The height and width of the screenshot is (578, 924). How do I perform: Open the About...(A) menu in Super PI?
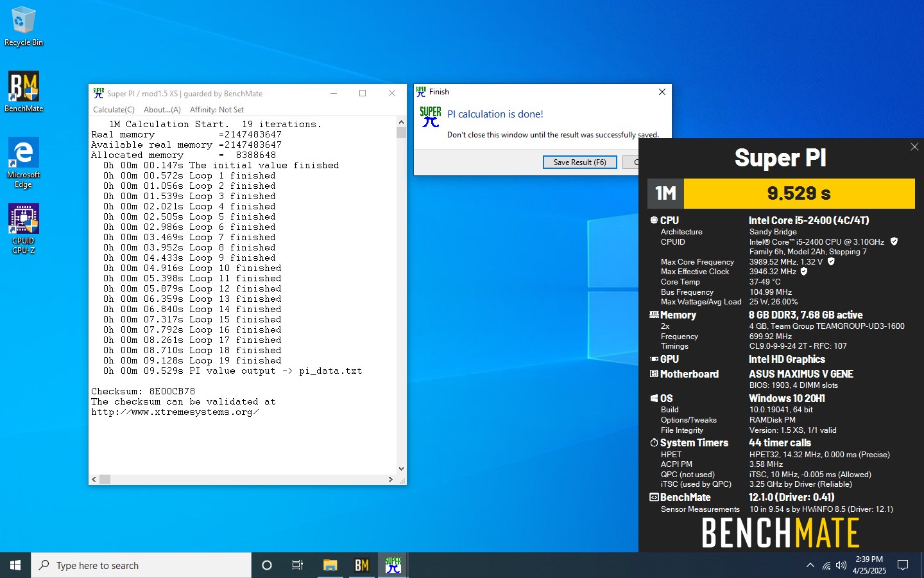[162, 110]
